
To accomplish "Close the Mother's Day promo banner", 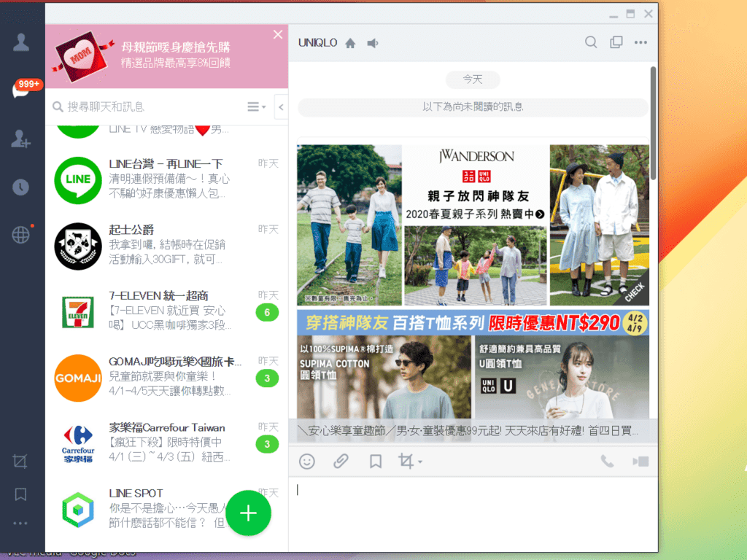I will click(x=278, y=34).
